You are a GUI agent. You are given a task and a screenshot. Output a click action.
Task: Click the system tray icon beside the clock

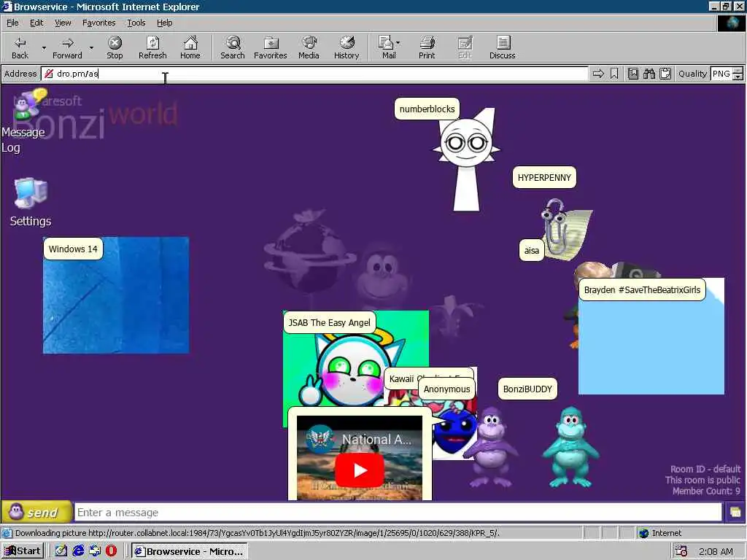coord(681,551)
